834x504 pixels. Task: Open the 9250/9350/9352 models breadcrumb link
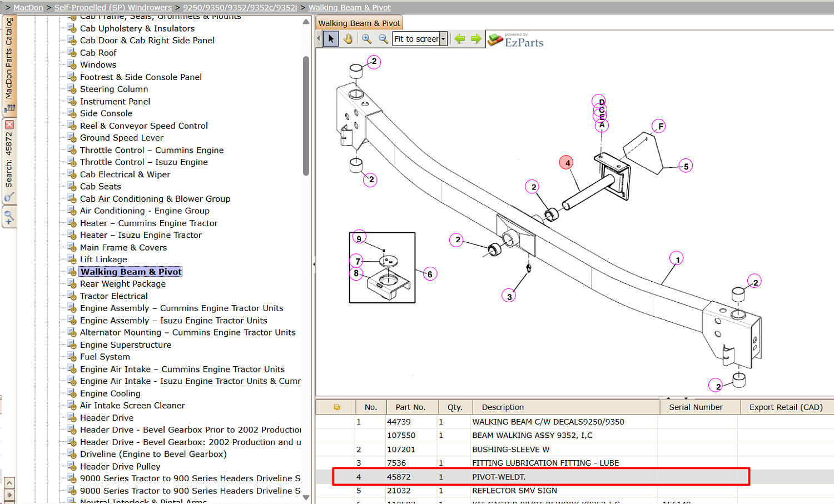240,8
